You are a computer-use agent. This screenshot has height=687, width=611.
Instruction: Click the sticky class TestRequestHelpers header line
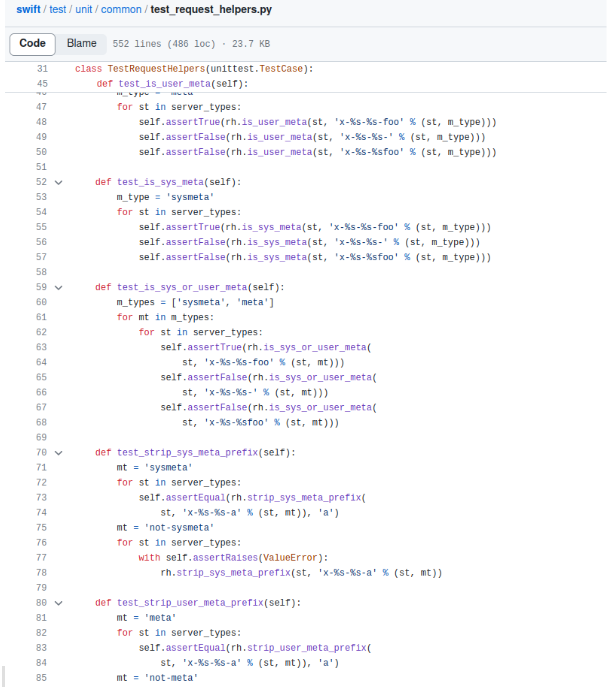pyautogui.click(x=194, y=69)
